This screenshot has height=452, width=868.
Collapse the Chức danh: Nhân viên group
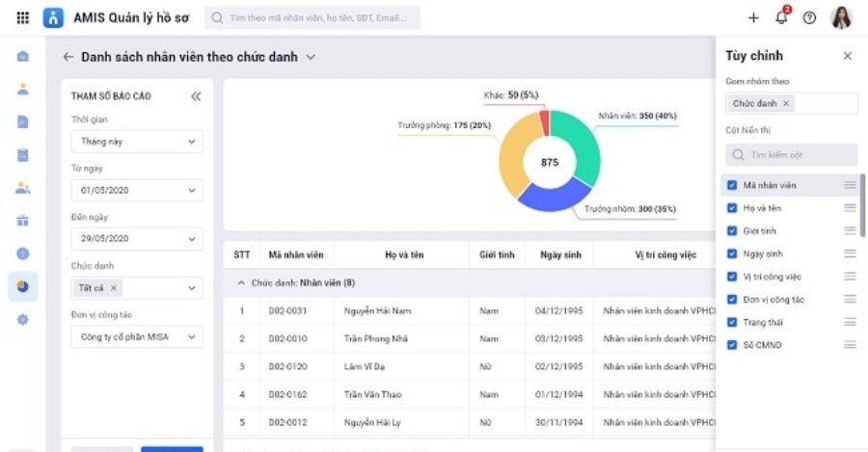(x=241, y=283)
